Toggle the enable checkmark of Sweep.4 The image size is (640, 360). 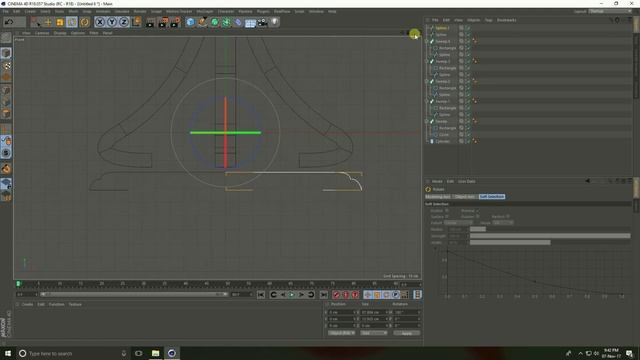point(468,41)
